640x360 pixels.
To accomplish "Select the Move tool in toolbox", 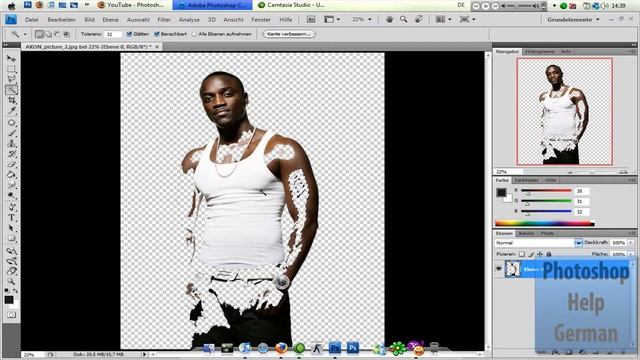I will [x=11, y=59].
